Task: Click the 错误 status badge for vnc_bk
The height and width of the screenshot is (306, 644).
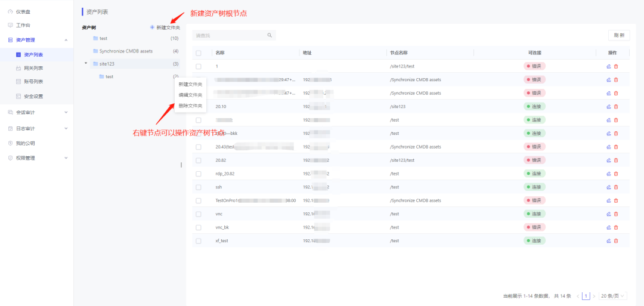Action: tap(534, 227)
